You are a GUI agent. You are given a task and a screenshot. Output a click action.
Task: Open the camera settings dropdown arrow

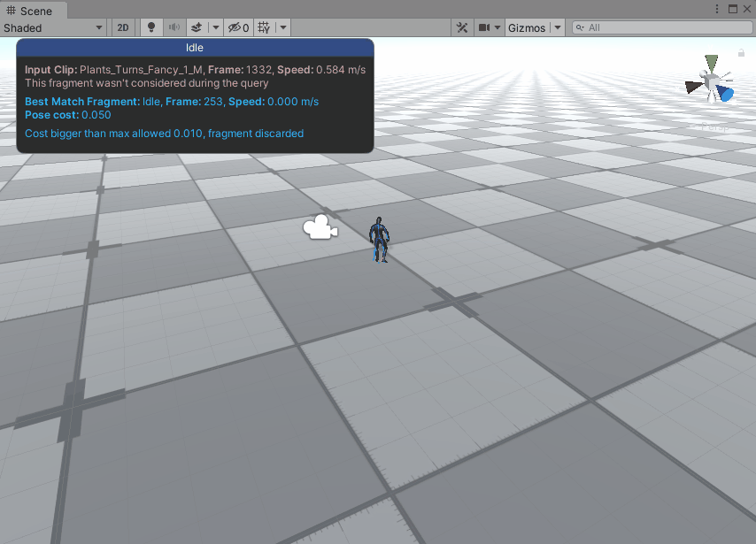click(x=498, y=28)
